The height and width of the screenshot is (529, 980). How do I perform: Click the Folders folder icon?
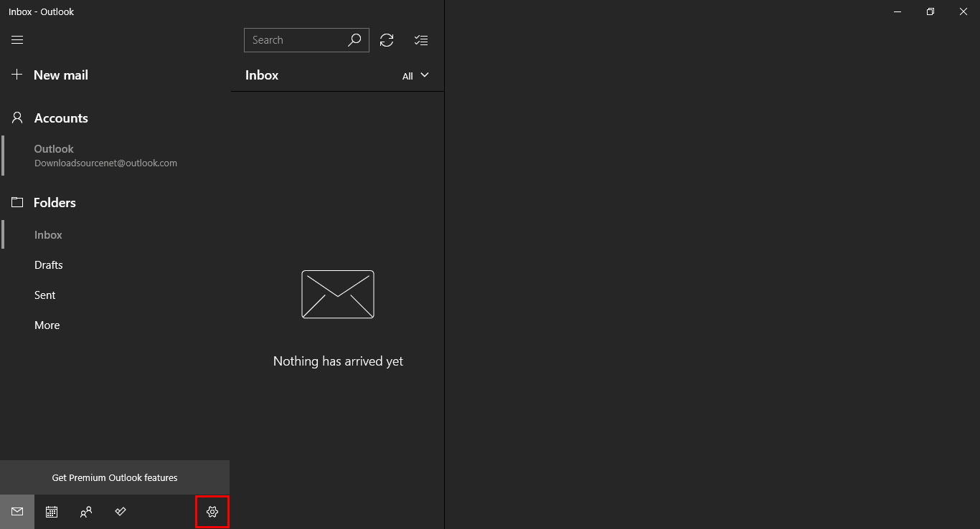click(17, 202)
